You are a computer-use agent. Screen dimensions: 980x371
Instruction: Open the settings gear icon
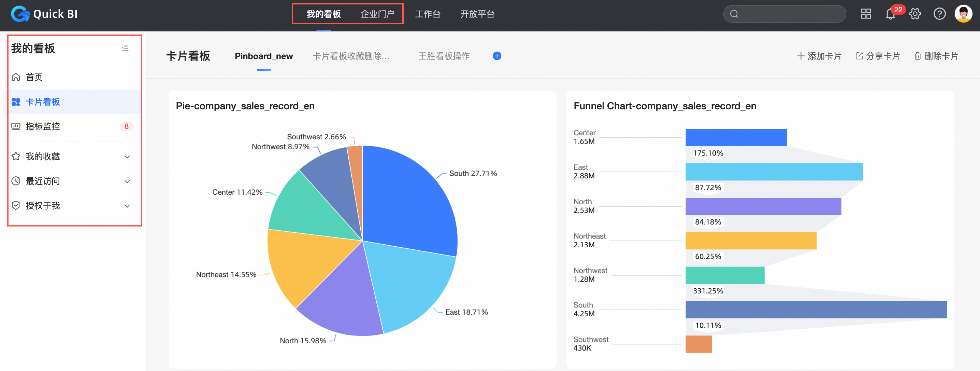[x=915, y=14]
